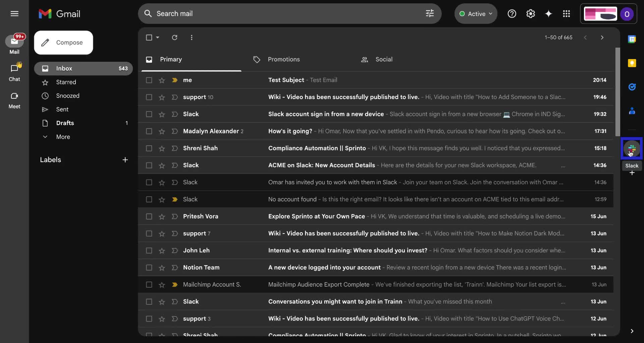Open Google Calendar side panel

coord(632,39)
